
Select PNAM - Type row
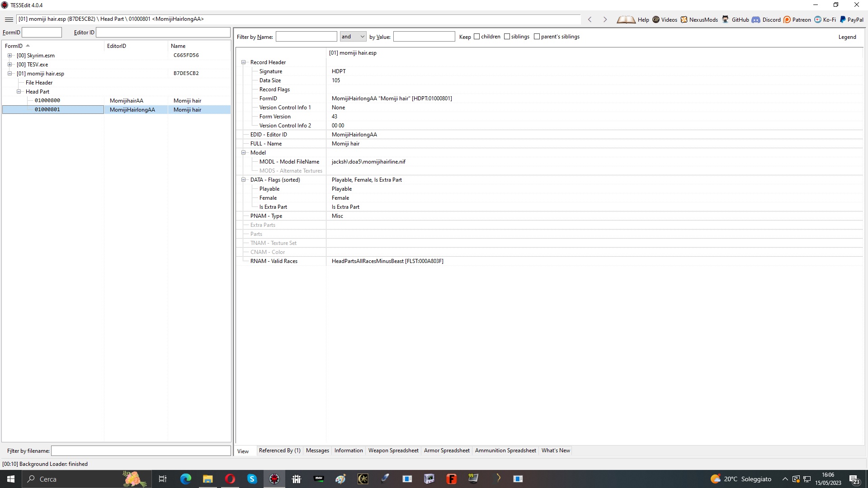tap(549, 216)
